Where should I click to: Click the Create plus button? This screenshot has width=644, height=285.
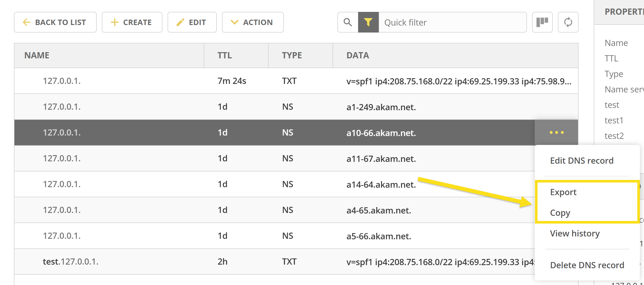(132, 22)
